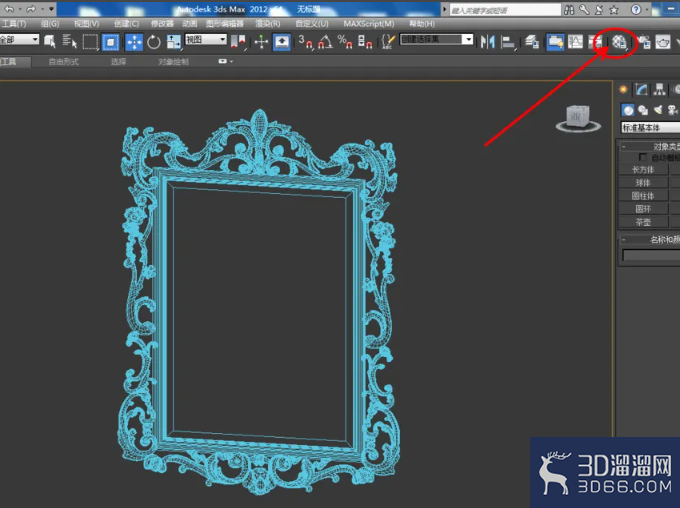
Task: Activate the Select and Rotate tool
Action: [154, 42]
